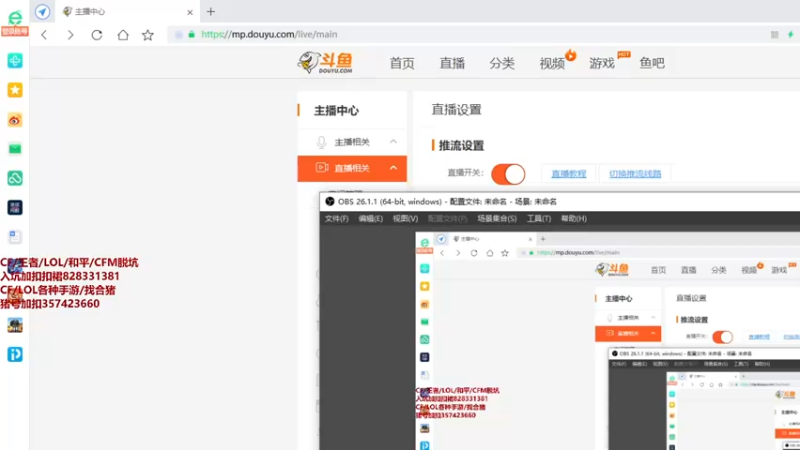Click the OBS logo in the title bar
800x450 pixels.
[330, 202]
